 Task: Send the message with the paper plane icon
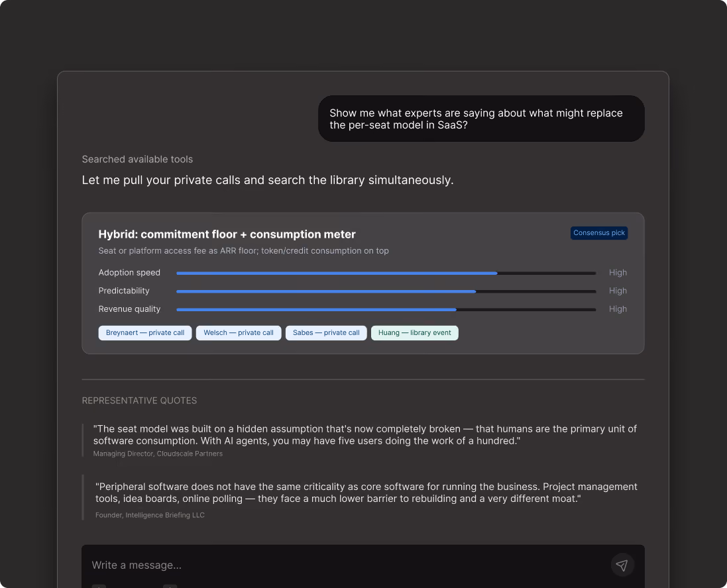(622, 565)
